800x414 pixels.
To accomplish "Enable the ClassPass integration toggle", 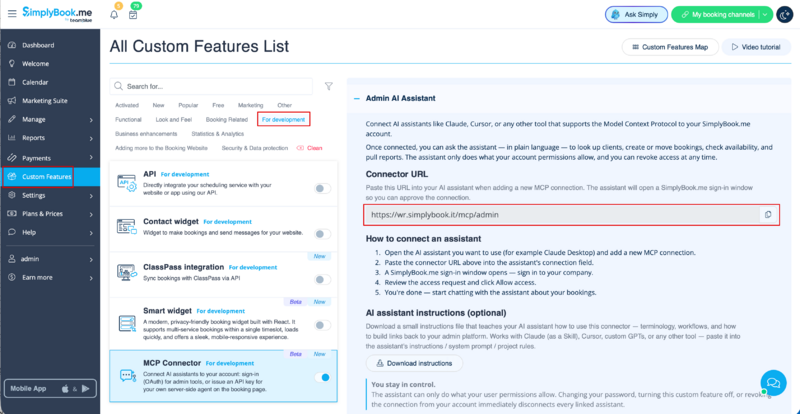I will click(x=322, y=279).
